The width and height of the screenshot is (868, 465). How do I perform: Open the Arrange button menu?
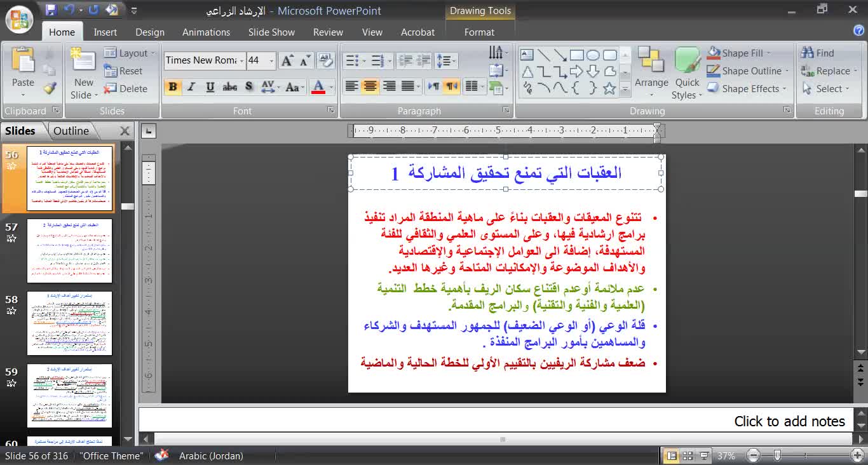point(651,73)
